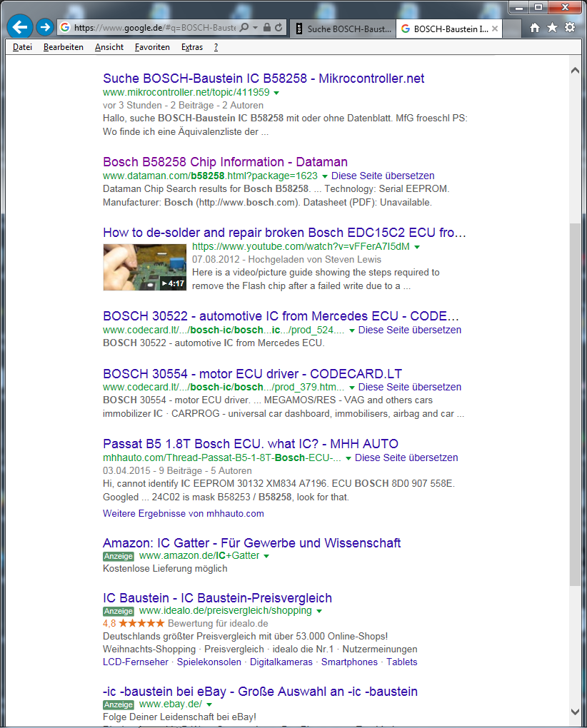The width and height of the screenshot is (587, 728).
Task: Go back with the browser back arrow
Action: [20, 27]
